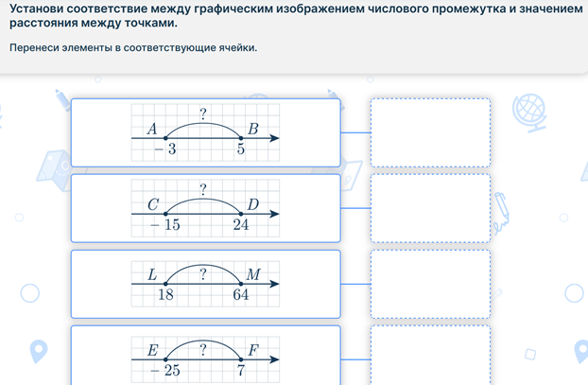Screen dimensions: 588x385
Task: Click the instruction text 'Перенеси элементы'
Action: pos(133,47)
